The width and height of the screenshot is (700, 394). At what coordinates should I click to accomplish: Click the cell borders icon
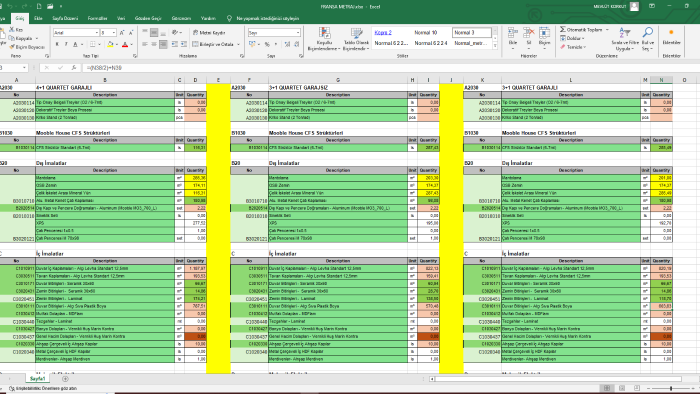point(92,44)
